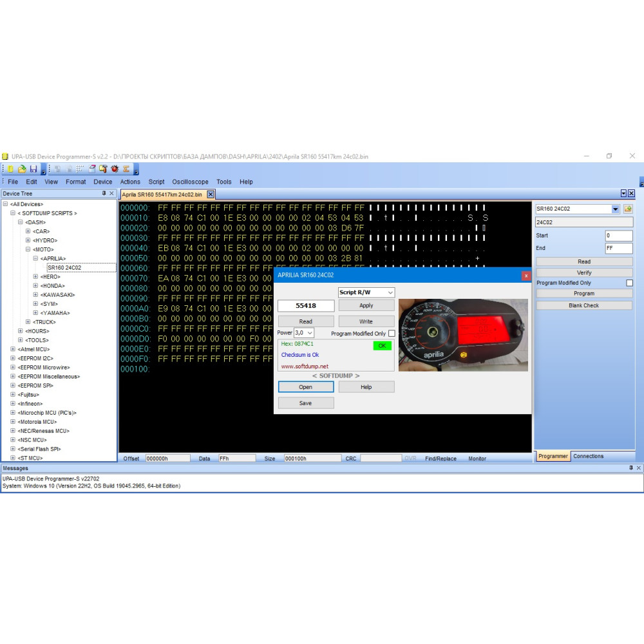Collapse the All Devices tree node

5,204
